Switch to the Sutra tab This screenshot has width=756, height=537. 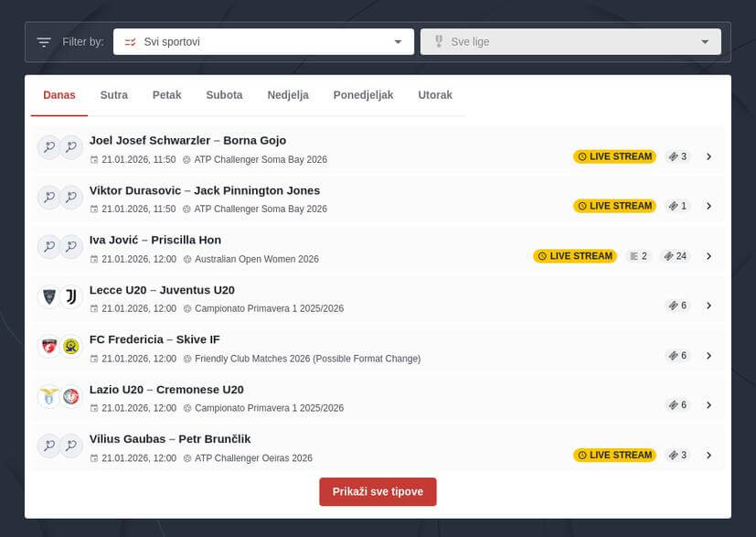coord(114,95)
